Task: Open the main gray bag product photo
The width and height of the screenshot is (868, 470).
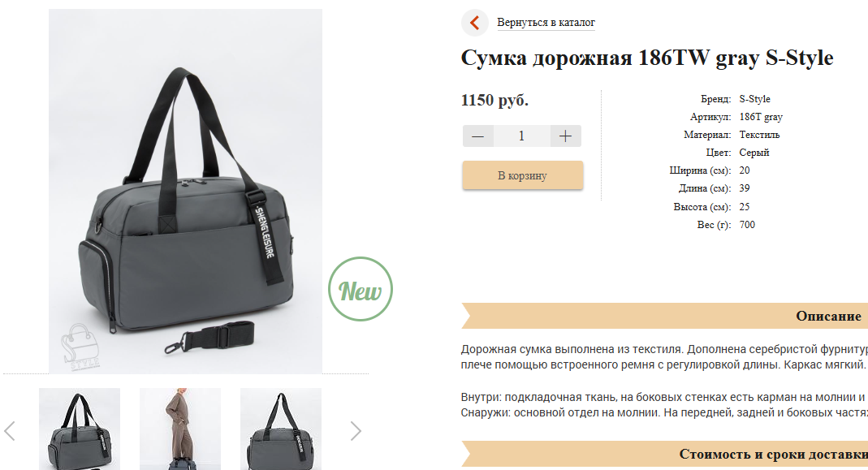Action: [x=185, y=191]
